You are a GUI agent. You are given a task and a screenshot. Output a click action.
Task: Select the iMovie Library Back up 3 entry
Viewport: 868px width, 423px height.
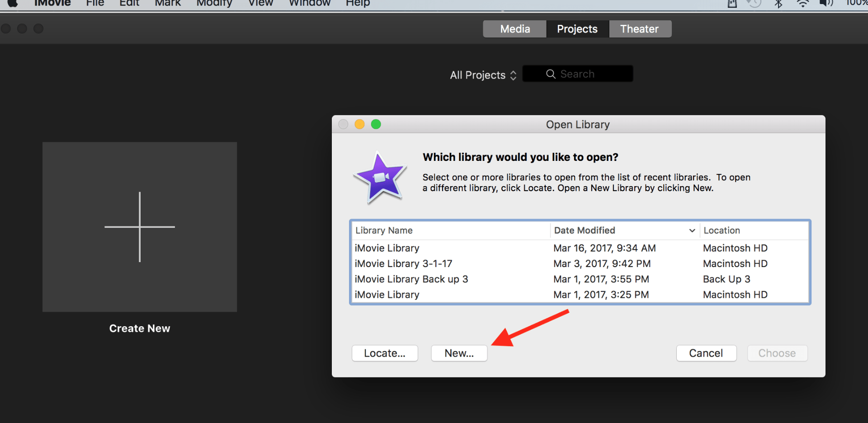(x=411, y=279)
